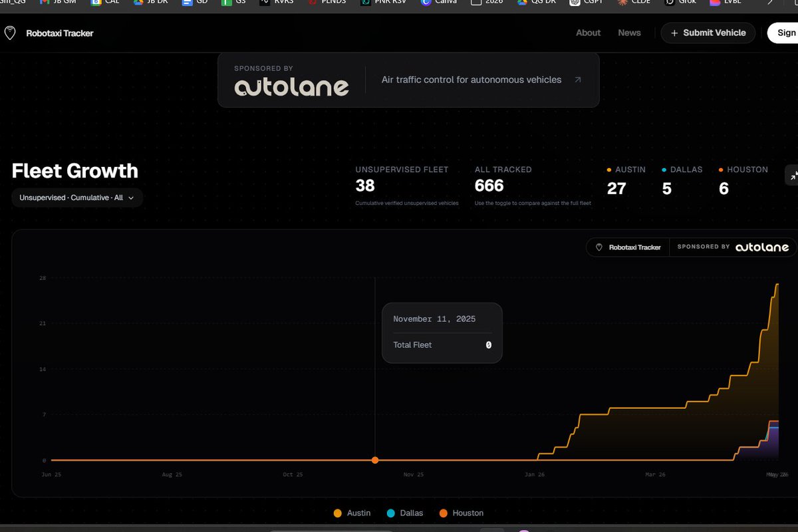The height and width of the screenshot is (532, 798).
Task: Open the About page
Action: click(x=588, y=33)
